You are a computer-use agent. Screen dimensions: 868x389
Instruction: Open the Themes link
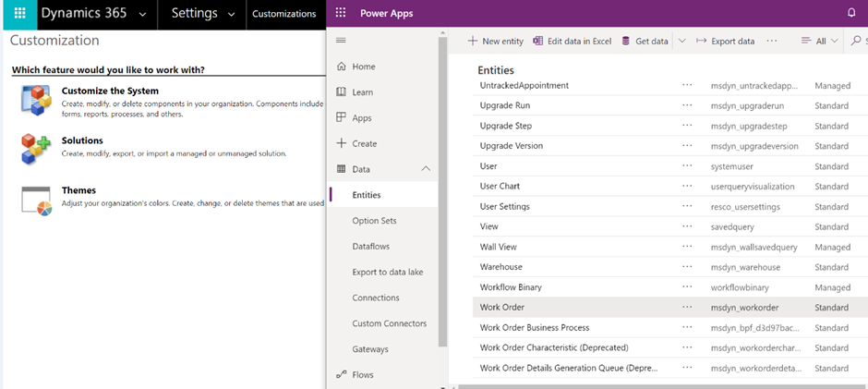click(78, 190)
